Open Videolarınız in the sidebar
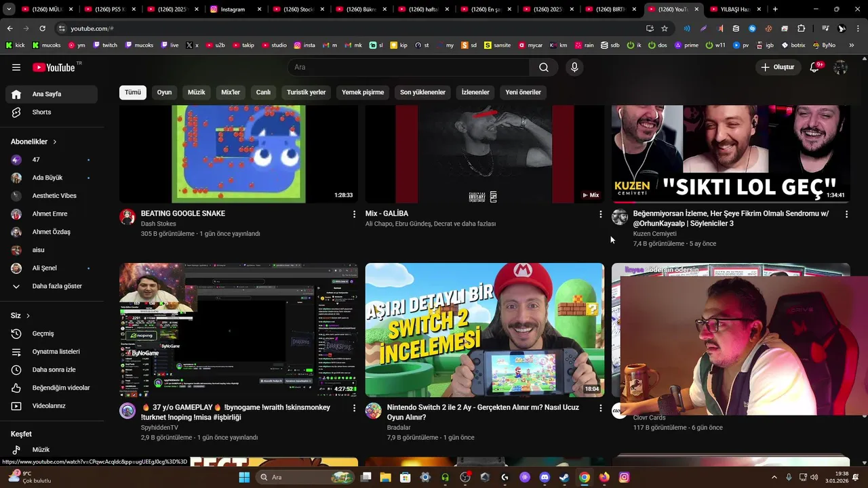 (x=52, y=406)
